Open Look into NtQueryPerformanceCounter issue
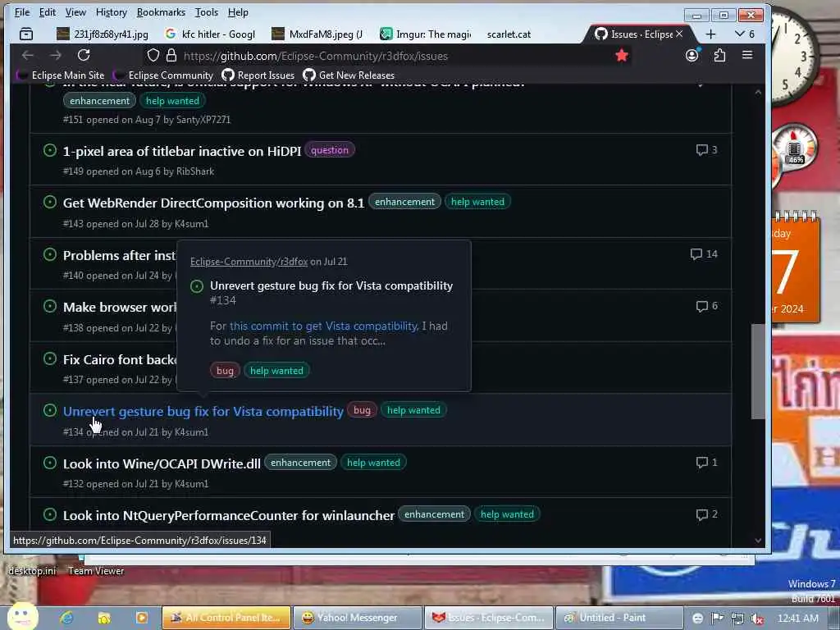Image resolution: width=840 pixels, height=630 pixels. coord(229,515)
